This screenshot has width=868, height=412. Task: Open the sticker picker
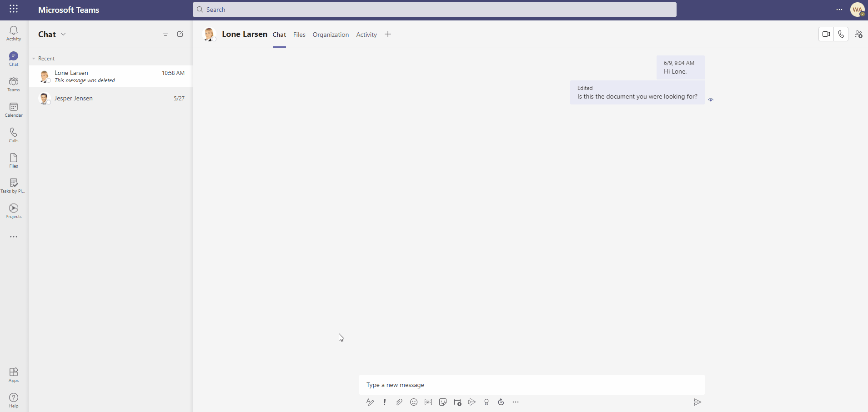point(443,402)
